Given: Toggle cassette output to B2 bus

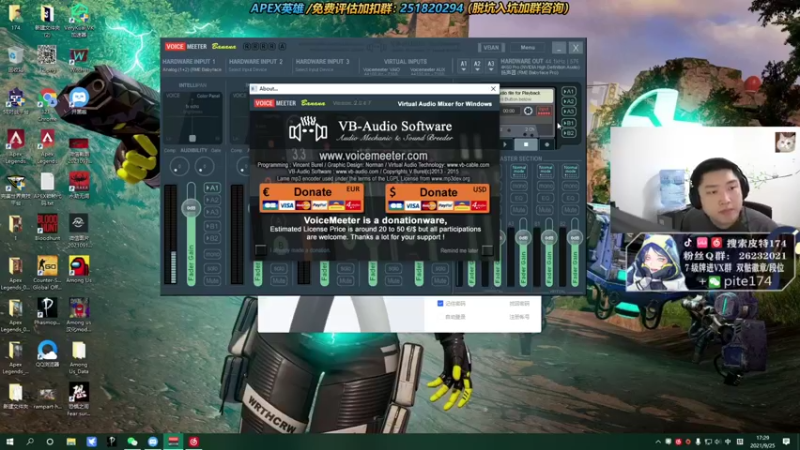Looking at the screenshot, I should (x=568, y=133).
